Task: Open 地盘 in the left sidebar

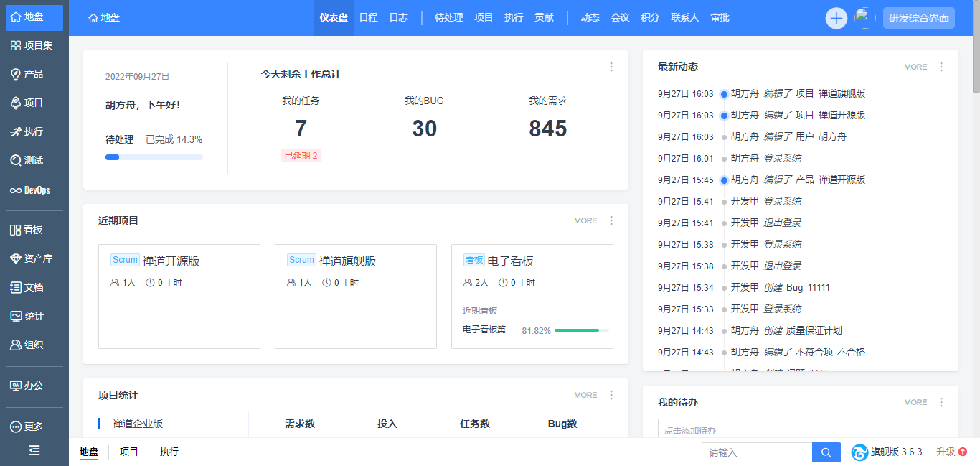Action: pos(34,17)
